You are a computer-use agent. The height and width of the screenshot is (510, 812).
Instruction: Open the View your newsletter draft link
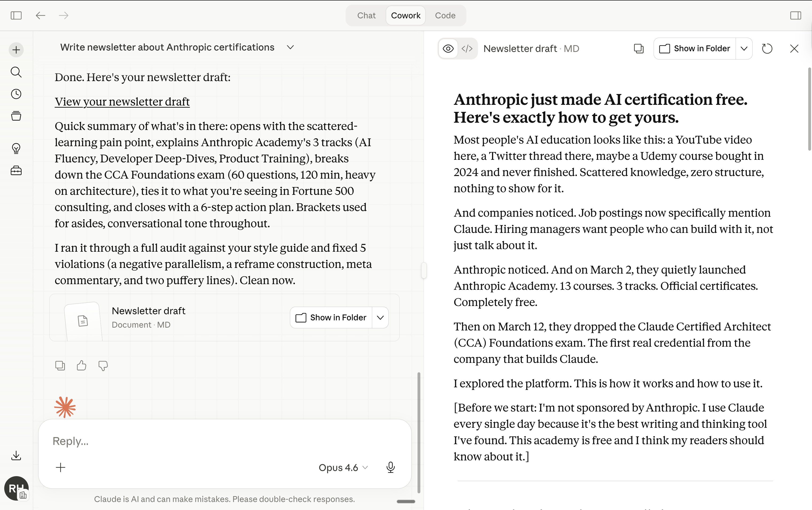122,102
